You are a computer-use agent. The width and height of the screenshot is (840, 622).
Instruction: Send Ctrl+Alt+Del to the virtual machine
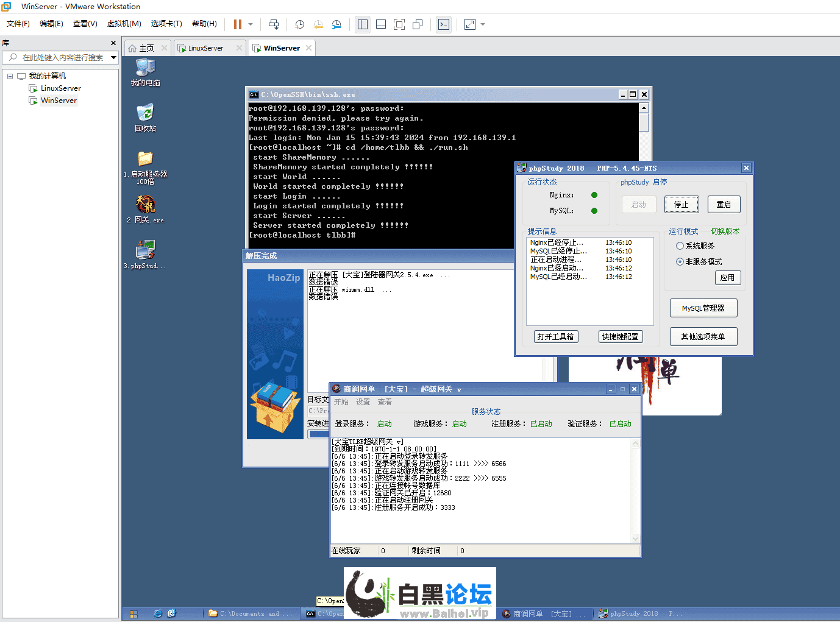[x=274, y=24]
